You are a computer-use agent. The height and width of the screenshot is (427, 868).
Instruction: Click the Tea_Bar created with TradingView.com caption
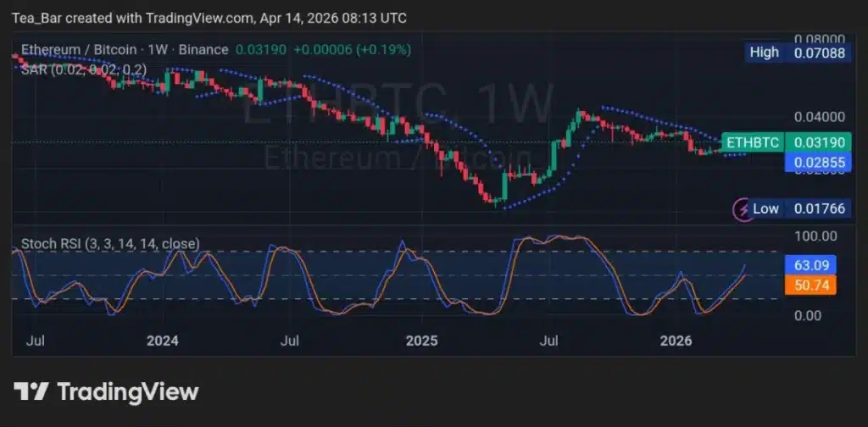(209, 18)
